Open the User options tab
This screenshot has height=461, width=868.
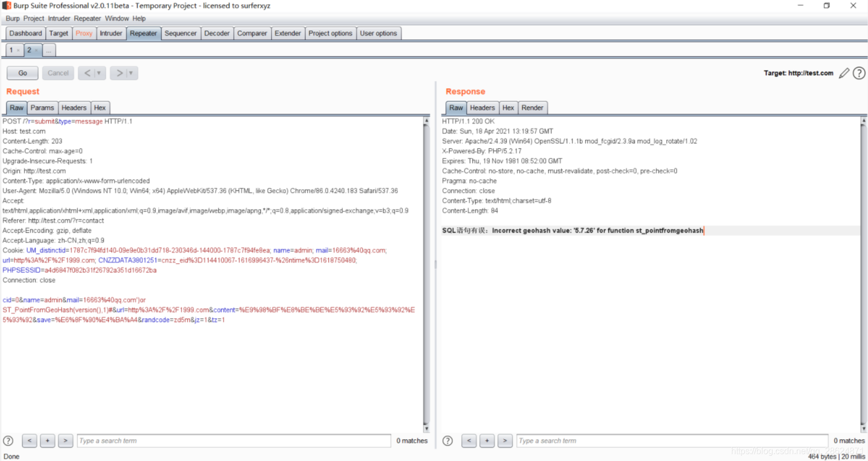tap(378, 33)
